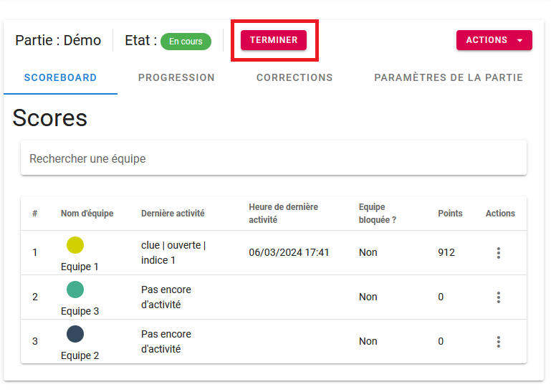Click the Equipe bloquée column header

[x=377, y=214]
